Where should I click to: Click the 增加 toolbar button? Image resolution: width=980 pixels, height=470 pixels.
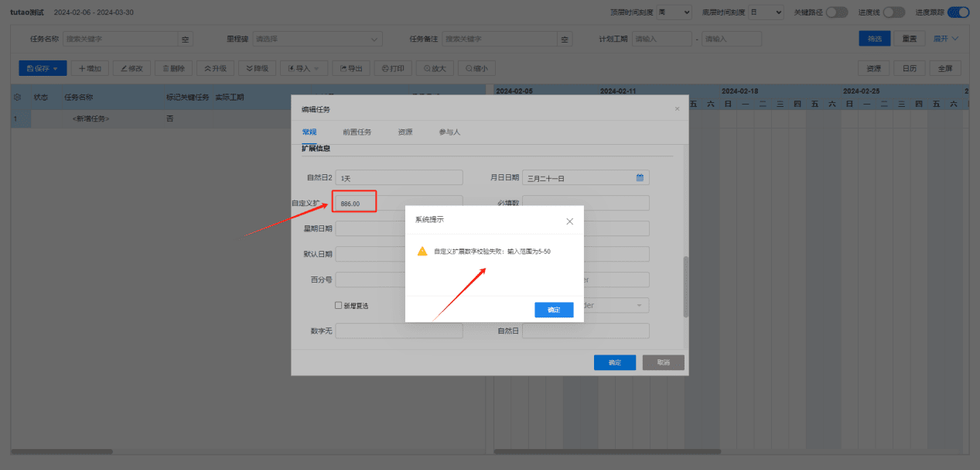click(x=90, y=68)
